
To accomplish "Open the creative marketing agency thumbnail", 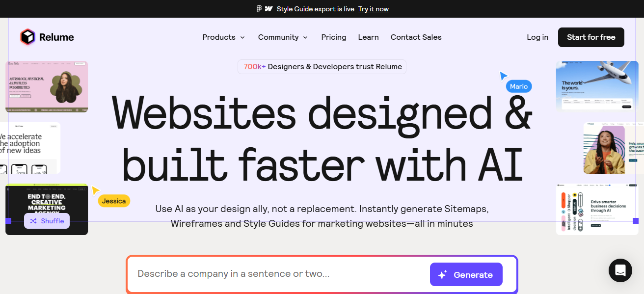I will (x=47, y=209).
